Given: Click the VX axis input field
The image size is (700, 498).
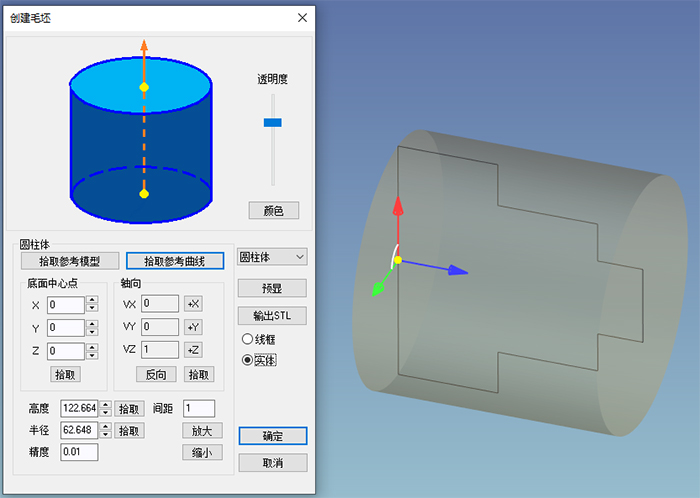Looking at the screenshot, I should pos(160,303).
